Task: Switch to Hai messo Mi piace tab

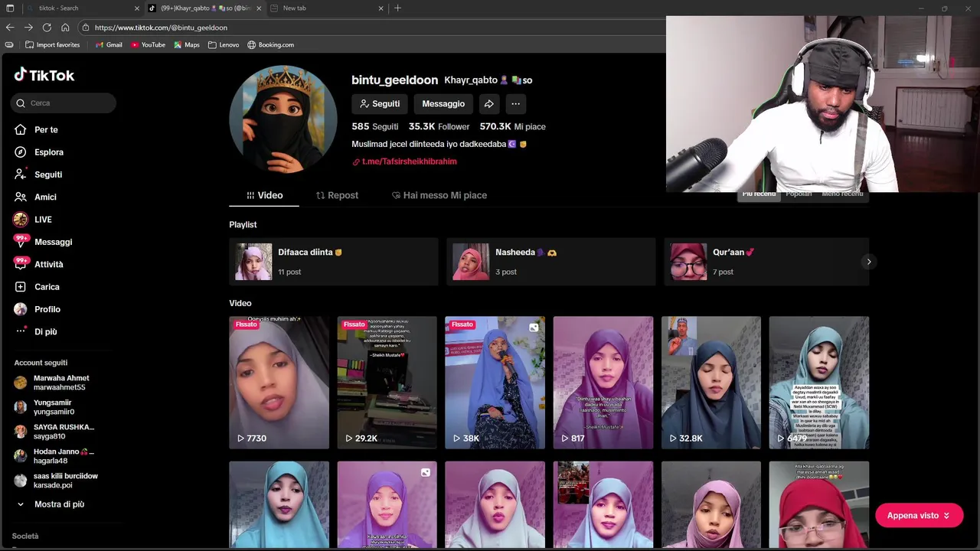Action: coord(439,195)
